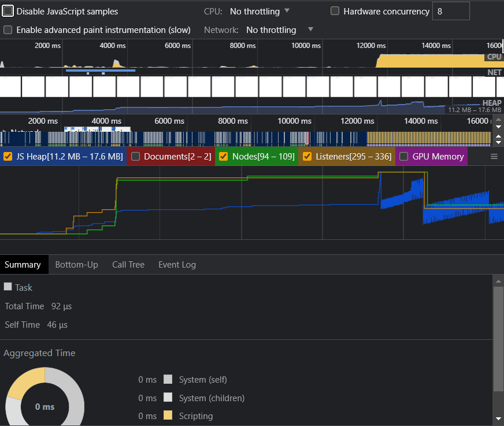Switch to Bottom-Up tab
The image size is (504, 426).
tap(76, 265)
